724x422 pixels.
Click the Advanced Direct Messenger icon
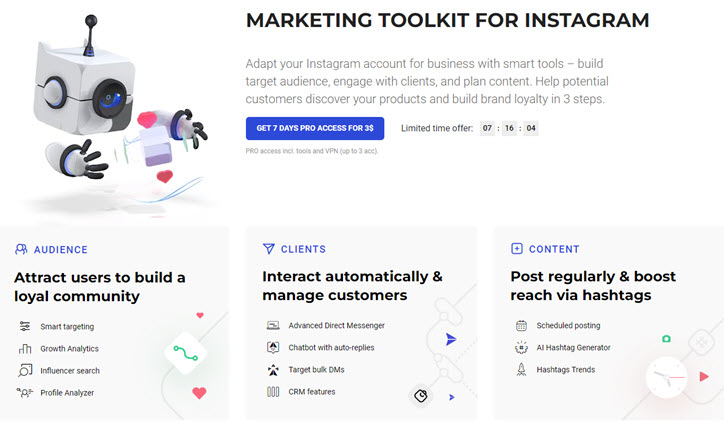[x=272, y=326]
